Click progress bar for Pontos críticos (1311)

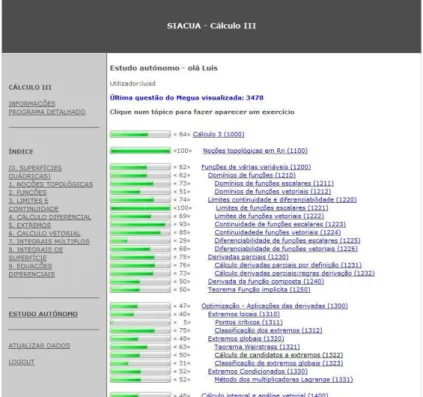pyautogui.click(x=140, y=322)
